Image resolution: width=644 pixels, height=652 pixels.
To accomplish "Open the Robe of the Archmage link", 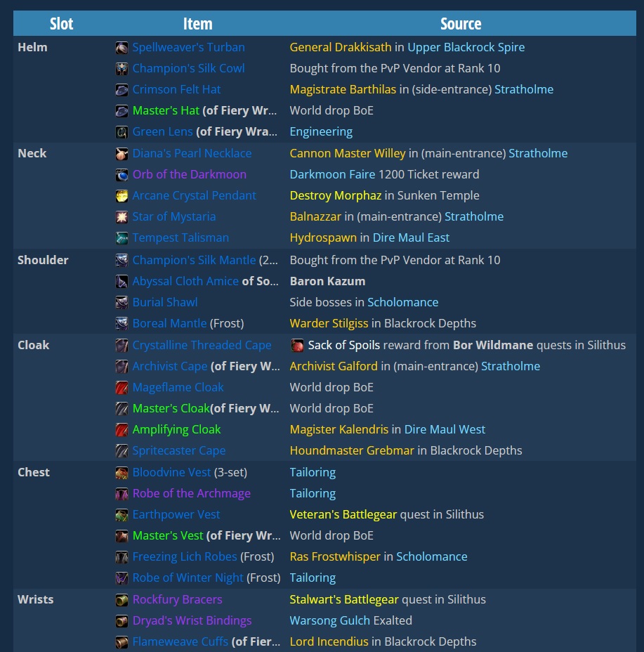I will (191, 493).
